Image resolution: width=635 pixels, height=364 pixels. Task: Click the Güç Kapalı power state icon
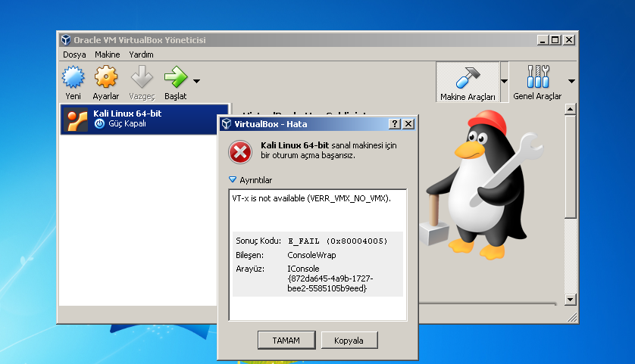[x=99, y=124]
